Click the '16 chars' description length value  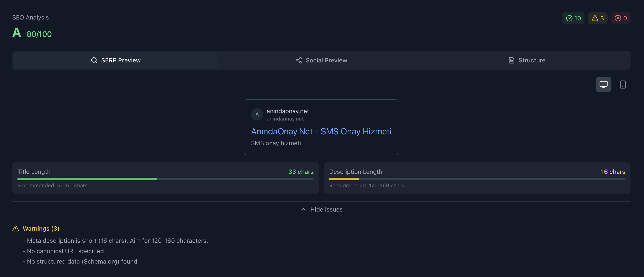pyautogui.click(x=613, y=172)
